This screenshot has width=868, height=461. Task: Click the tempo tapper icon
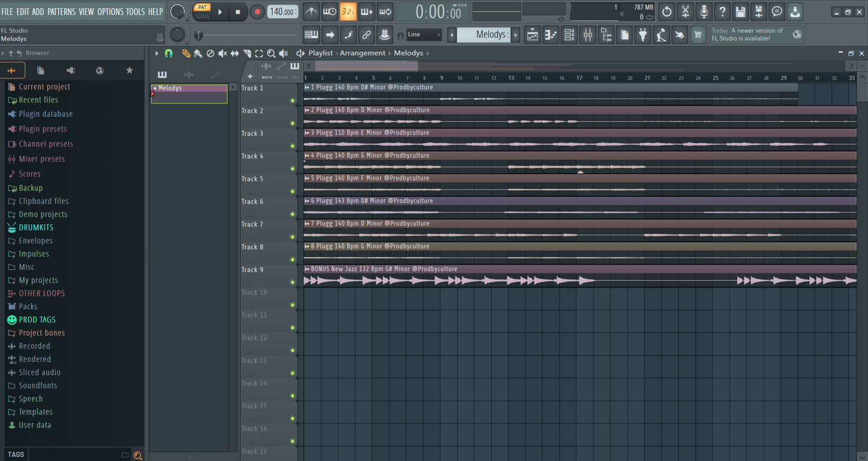[661, 35]
